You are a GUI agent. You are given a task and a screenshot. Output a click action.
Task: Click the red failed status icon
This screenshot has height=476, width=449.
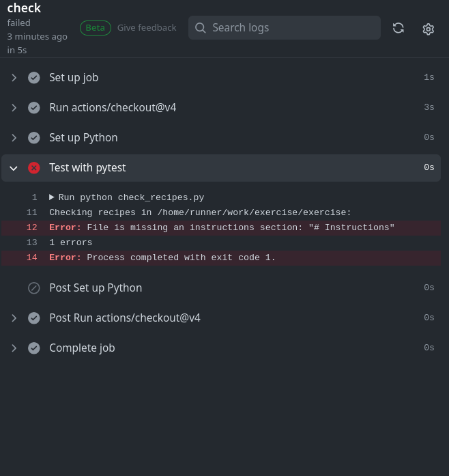34,168
